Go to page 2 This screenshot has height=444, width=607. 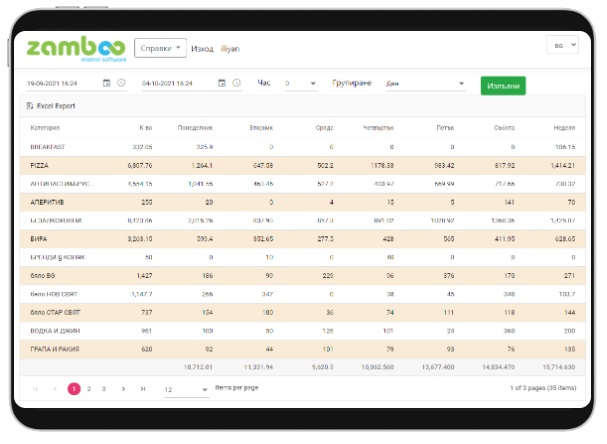pos(89,389)
